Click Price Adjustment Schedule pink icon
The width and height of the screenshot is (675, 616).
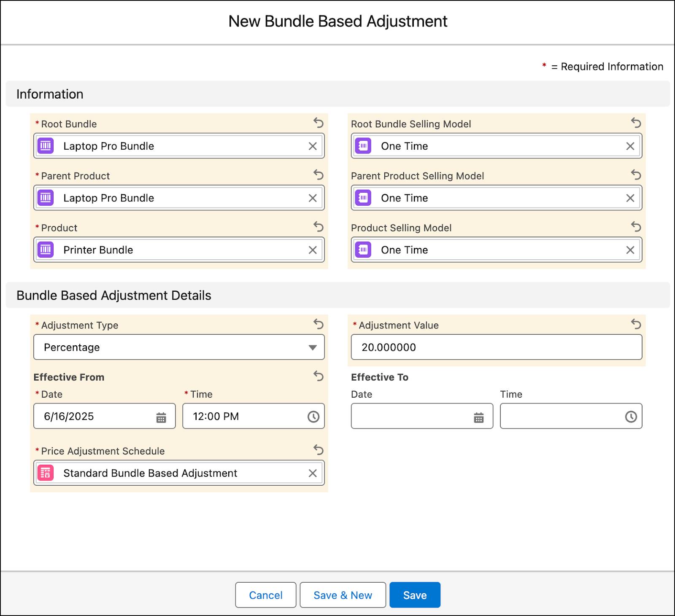(x=46, y=473)
